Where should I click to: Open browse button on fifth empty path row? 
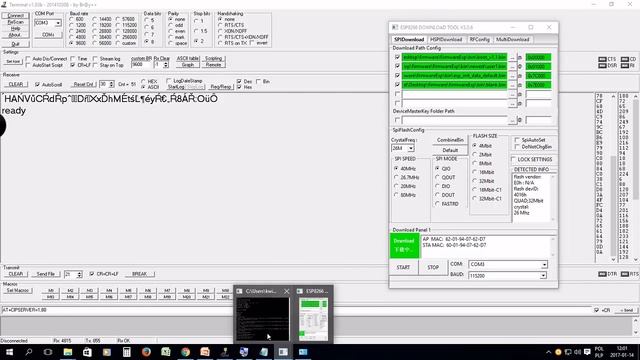pos(512,94)
